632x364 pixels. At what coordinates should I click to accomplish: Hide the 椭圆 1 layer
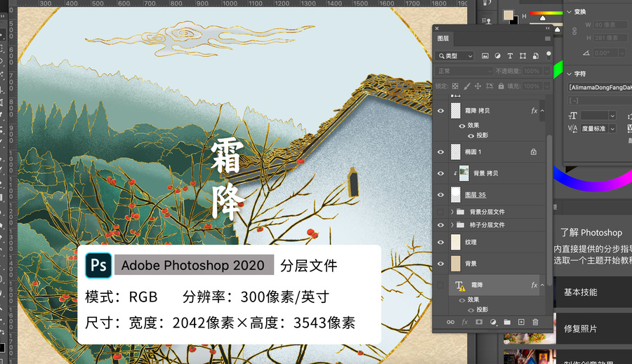[440, 151]
